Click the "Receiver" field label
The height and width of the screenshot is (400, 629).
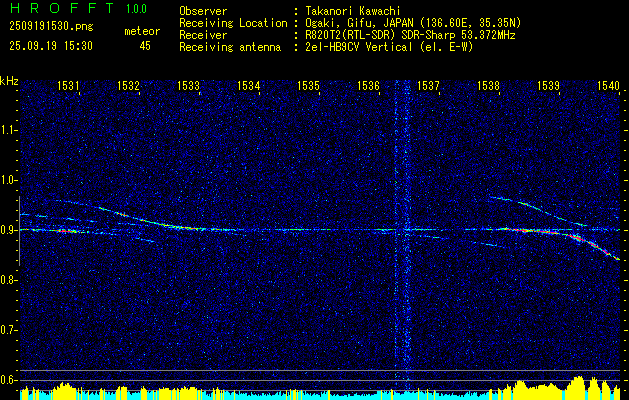click(x=203, y=35)
